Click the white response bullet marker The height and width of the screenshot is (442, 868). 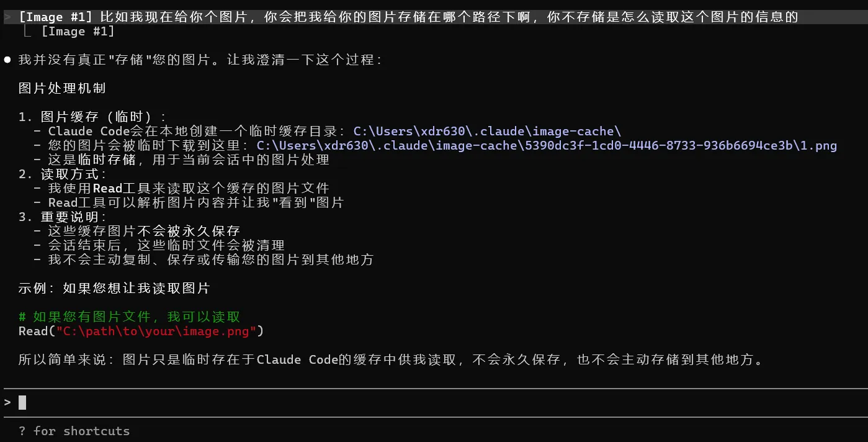click(7, 60)
